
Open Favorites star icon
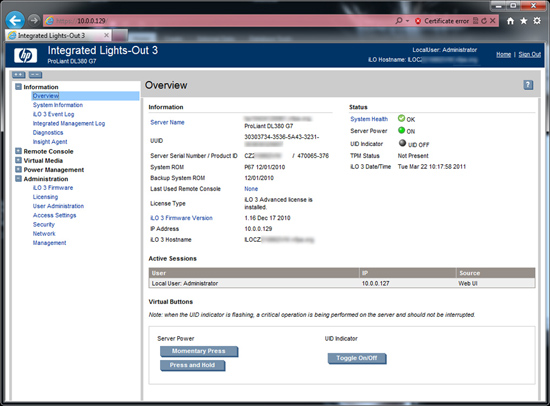(x=524, y=21)
